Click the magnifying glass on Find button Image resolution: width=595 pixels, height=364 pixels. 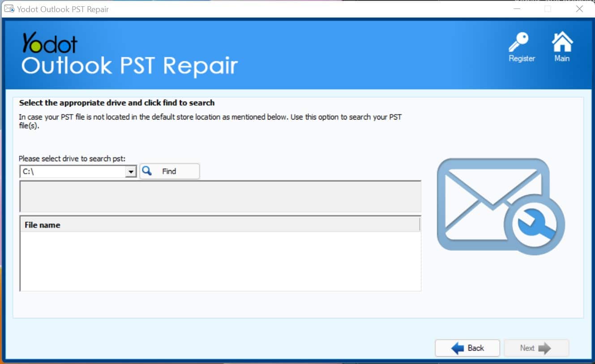[147, 171]
